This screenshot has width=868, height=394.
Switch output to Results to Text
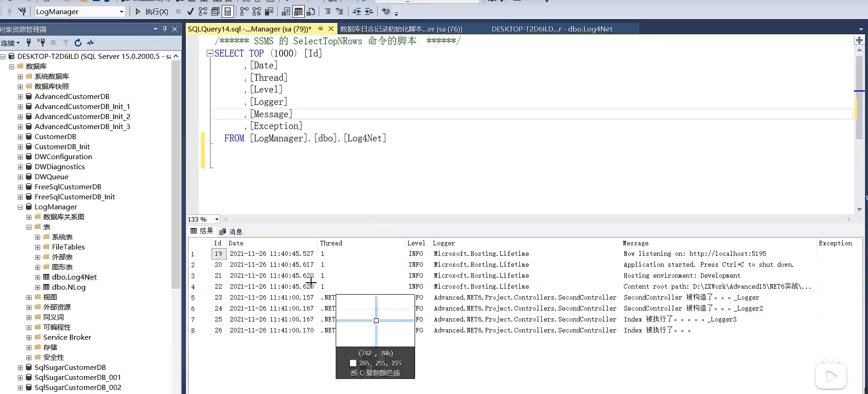point(286,11)
